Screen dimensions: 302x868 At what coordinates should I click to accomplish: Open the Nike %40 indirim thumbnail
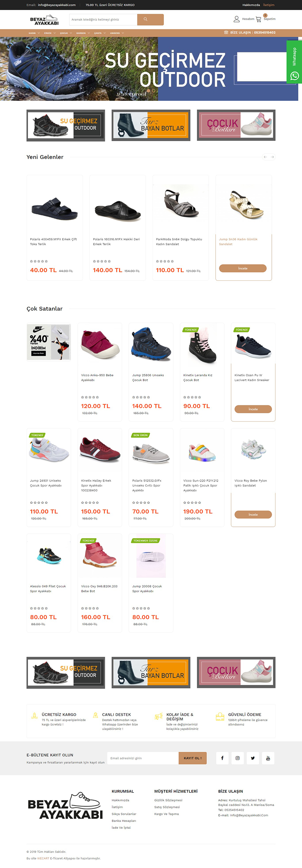tap(49, 342)
